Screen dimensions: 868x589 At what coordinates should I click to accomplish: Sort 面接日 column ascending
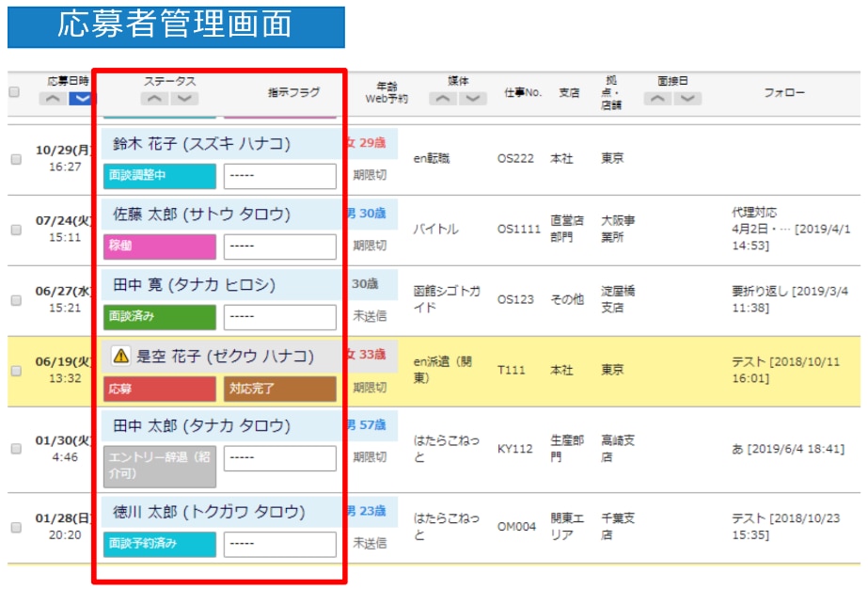[659, 98]
